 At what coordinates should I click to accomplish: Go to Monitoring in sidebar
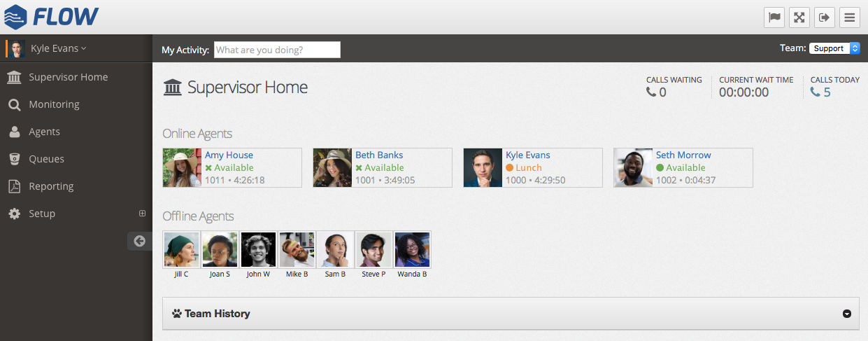coord(54,104)
